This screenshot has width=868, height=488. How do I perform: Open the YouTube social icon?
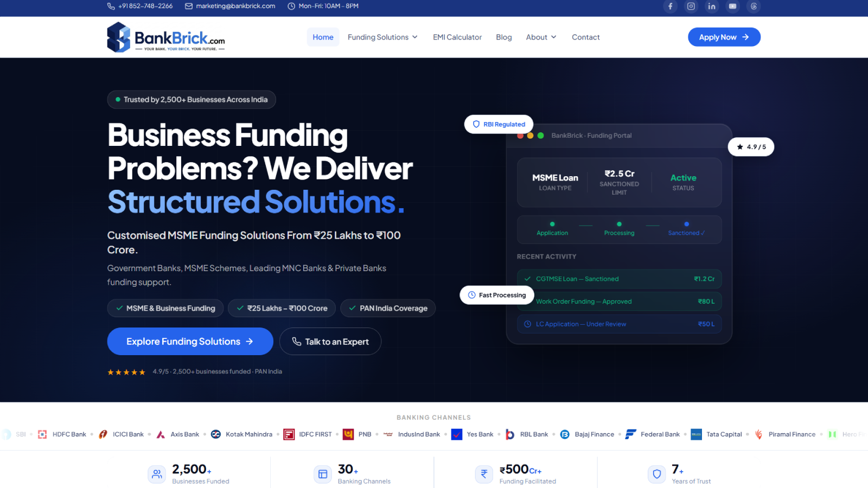[733, 7]
